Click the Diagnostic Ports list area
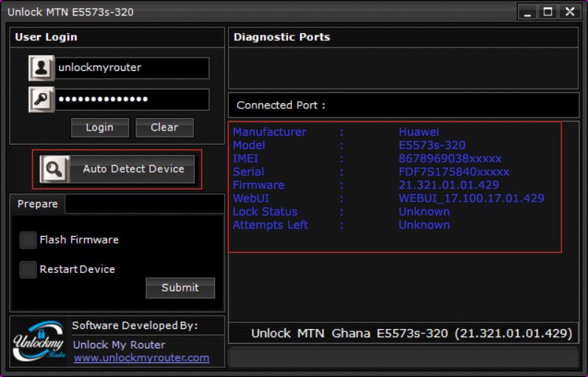The height and width of the screenshot is (377, 588). click(x=403, y=68)
